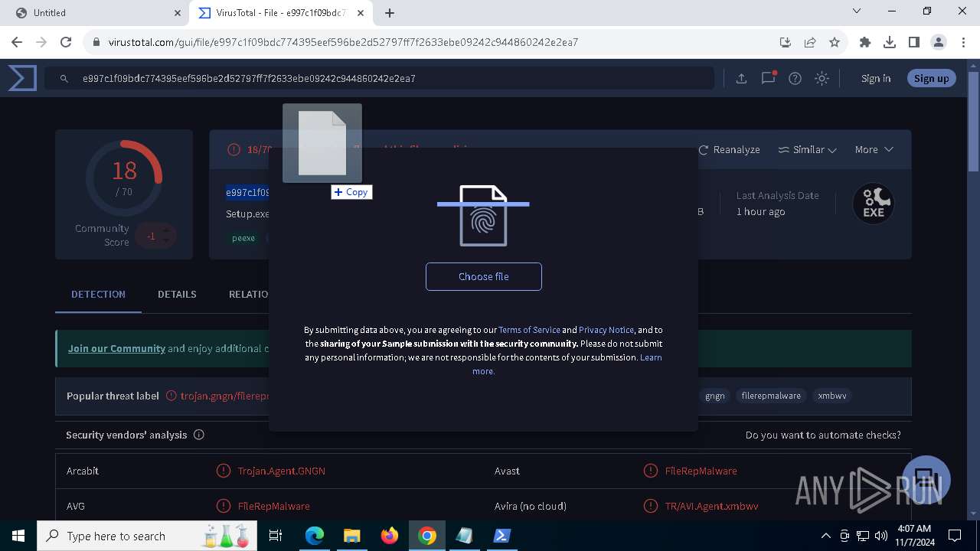This screenshot has height=551, width=980.
Task: Switch to the DETECTION tab
Action: click(98, 294)
